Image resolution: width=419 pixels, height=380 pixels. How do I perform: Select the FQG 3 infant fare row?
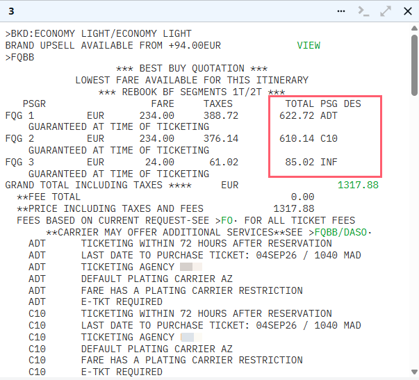(x=171, y=162)
